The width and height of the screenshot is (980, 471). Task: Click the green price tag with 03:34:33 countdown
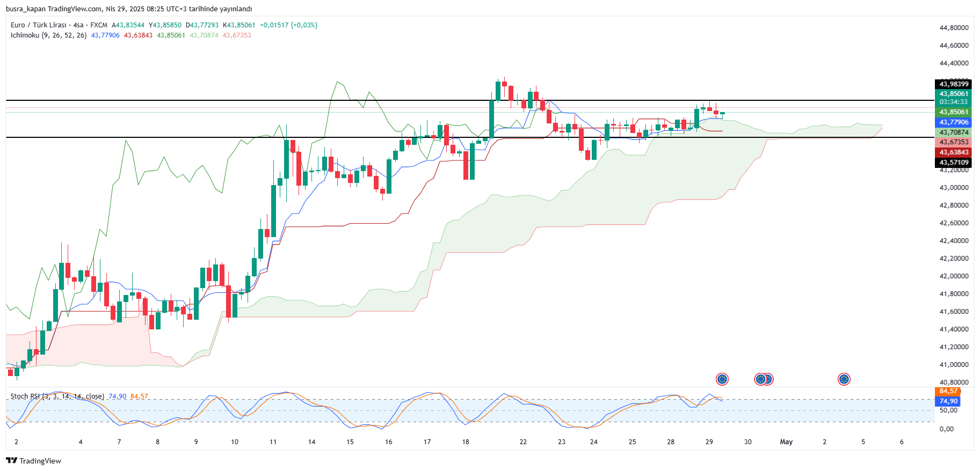click(x=954, y=98)
